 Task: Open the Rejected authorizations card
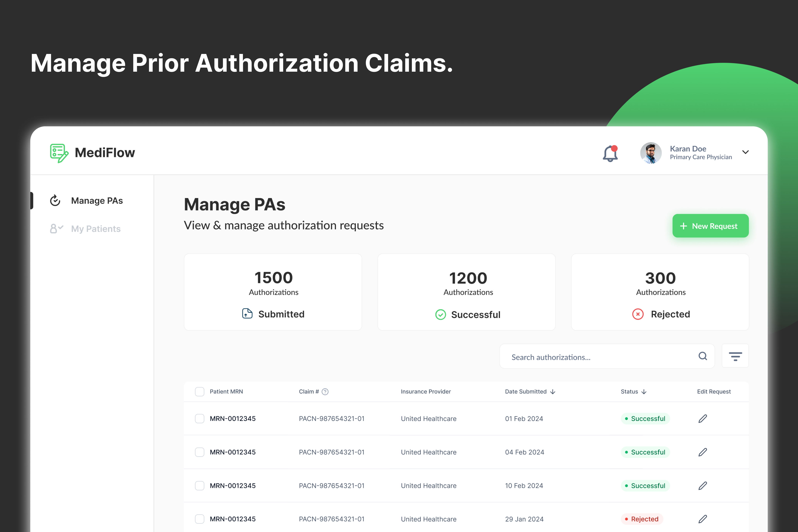point(660,292)
